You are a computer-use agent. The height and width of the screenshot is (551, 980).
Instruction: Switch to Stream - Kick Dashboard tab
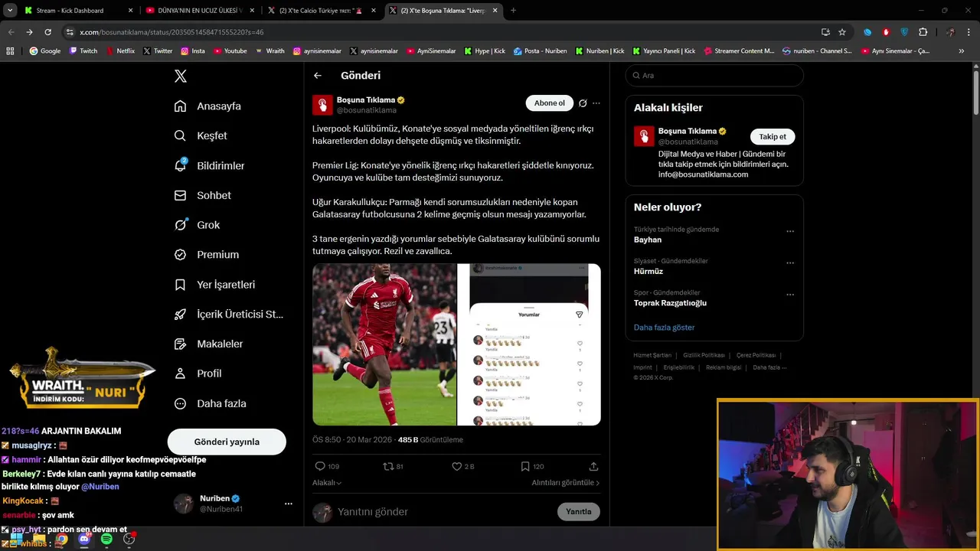[77, 11]
